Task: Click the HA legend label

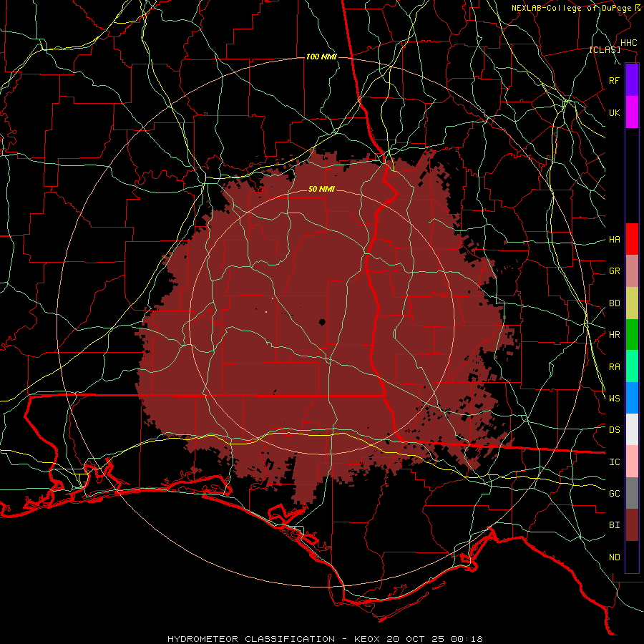Action: point(615,239)
